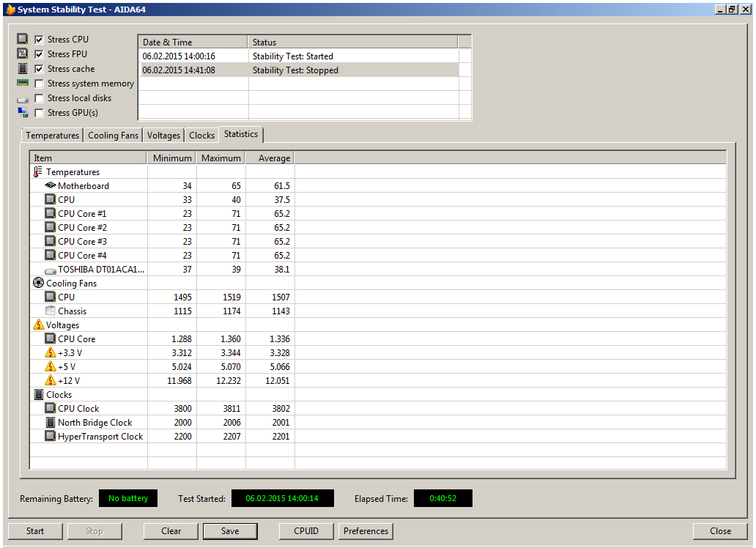Switch to the Clocks tab
Viewport: 756px width, 548px height.
(x=201, y=136)
